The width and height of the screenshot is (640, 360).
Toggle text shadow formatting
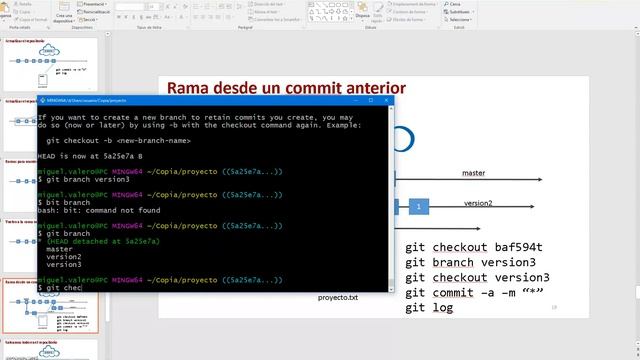(x=141, y=17)
